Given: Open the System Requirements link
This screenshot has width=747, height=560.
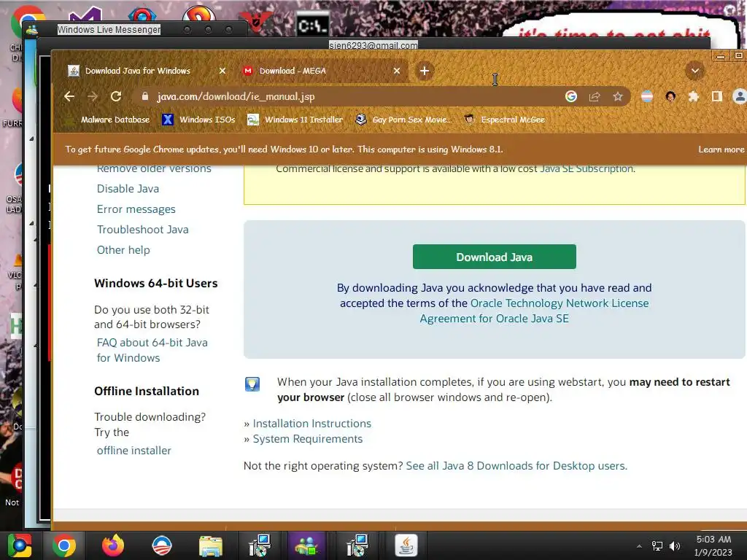Looking at the screenshot, I should pos(307,438).
